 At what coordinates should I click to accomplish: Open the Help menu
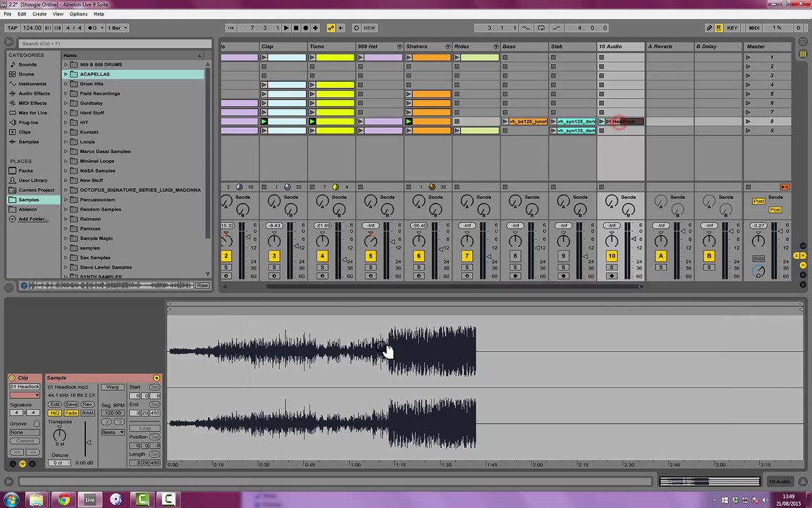click(99, 14)
